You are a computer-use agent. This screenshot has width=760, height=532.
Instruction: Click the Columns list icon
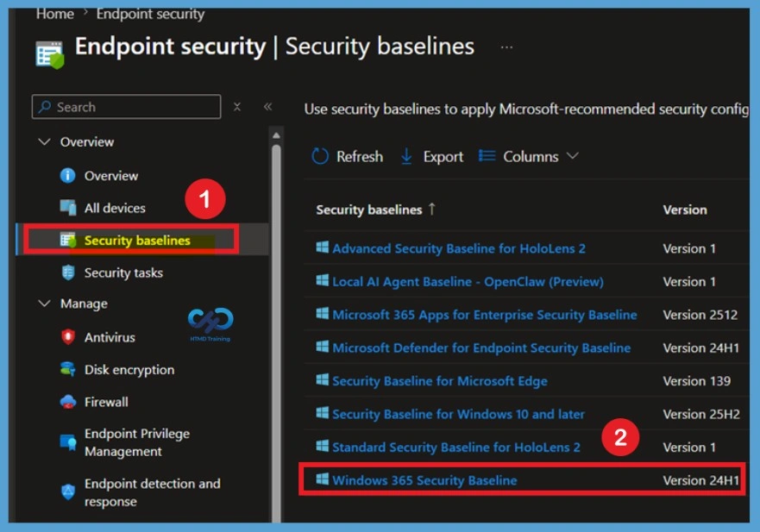click(487, 156)
